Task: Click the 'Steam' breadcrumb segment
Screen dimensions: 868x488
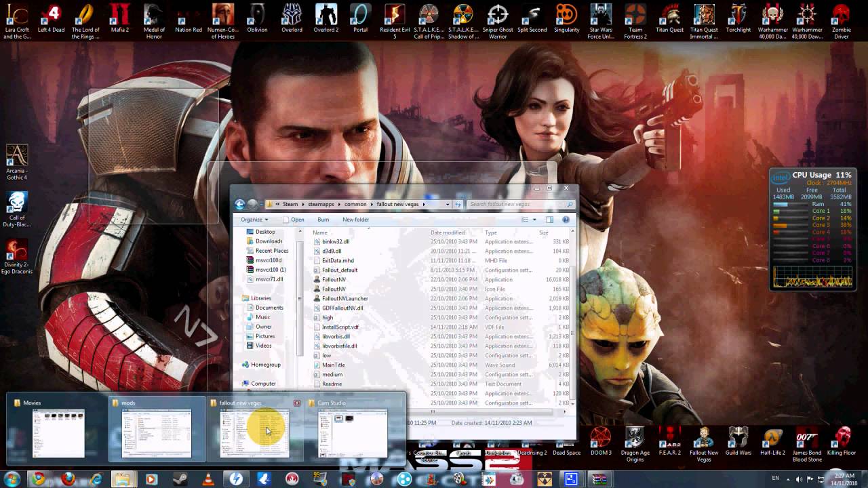Action: (290, 204)
